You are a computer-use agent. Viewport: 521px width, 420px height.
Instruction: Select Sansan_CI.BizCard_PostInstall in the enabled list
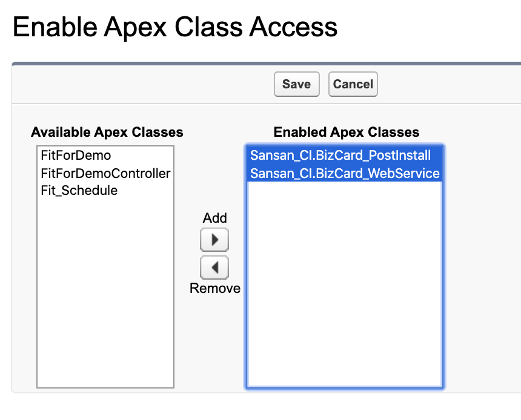coord(340,156)
